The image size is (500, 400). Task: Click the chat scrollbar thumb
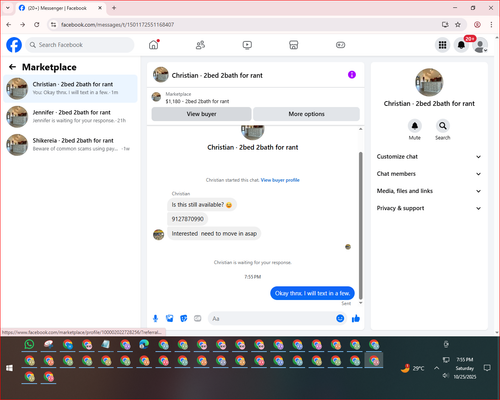pyautogui.click(x=360, y=225)
